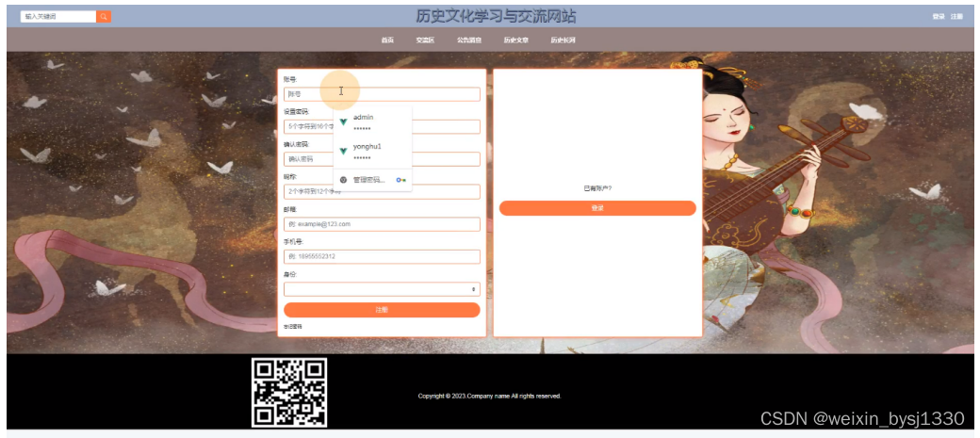Click the 手机号 phone number field
This screenshot has height=438, width=980.
point(382,257)
